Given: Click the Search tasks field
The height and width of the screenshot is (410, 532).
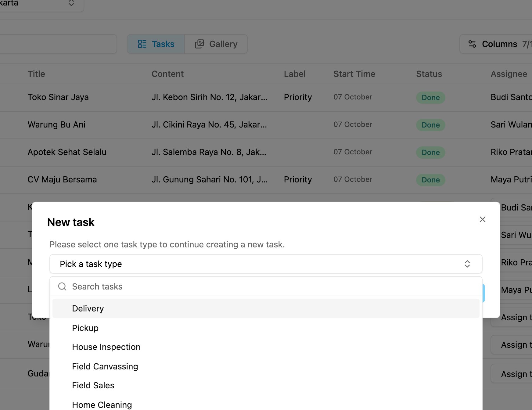Looking at the screenshot, I should [266, 286].
